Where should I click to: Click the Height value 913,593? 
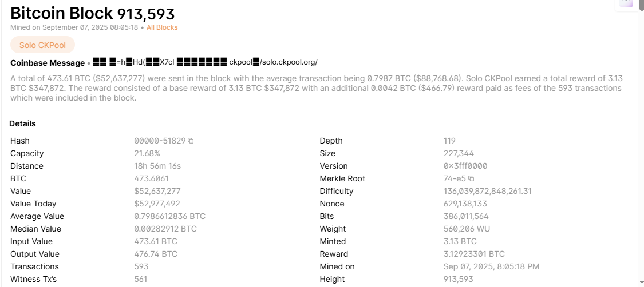coord(458,279)
